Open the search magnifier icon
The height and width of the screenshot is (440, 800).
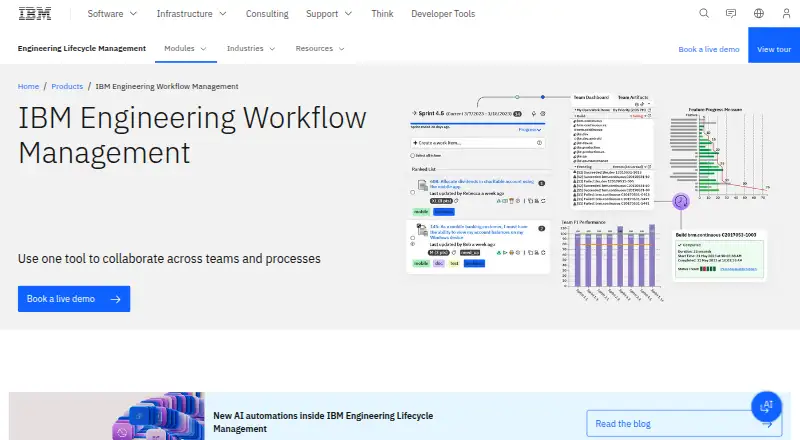pyautogui.click(x=704, y=13)
